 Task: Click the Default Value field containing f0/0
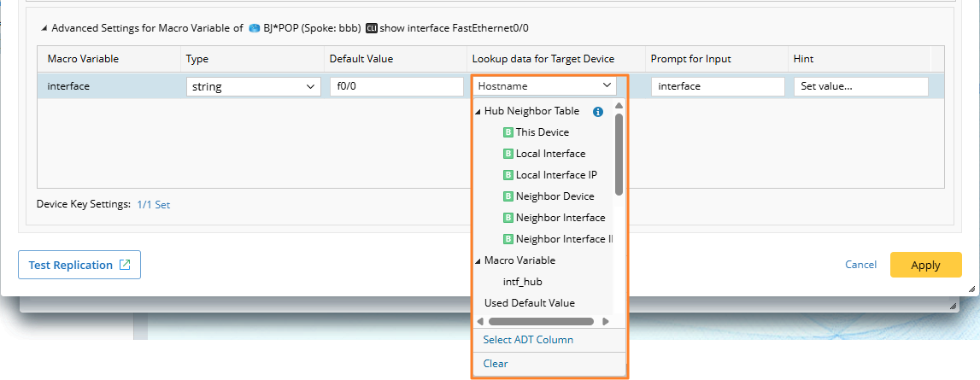(x=396, y=86)
